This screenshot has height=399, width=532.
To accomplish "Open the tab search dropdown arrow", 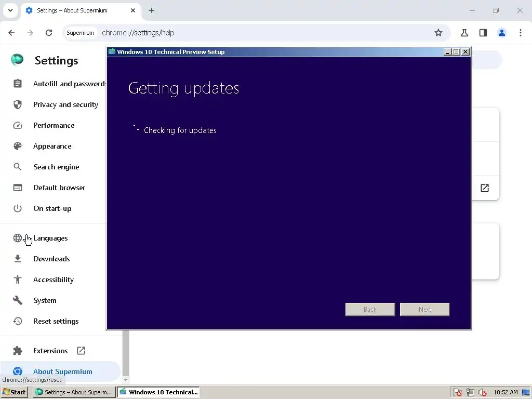I will coord(10,10).
